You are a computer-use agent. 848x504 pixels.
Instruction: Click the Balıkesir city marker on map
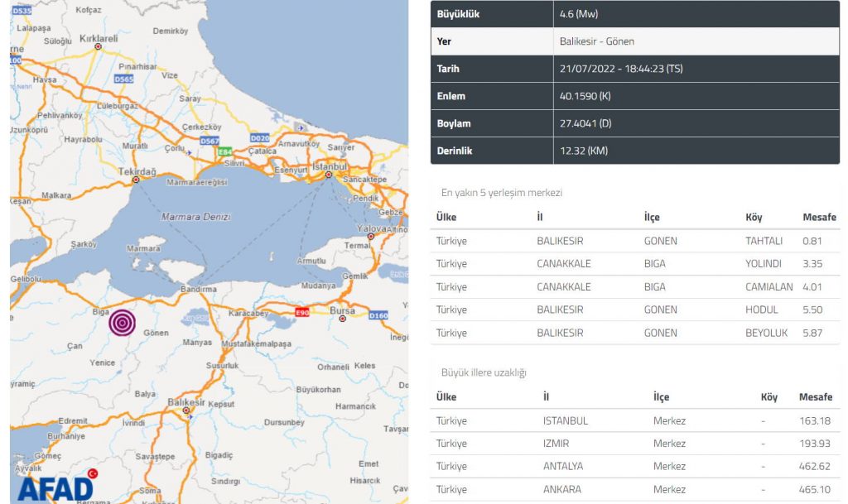[x=186, y=410]
